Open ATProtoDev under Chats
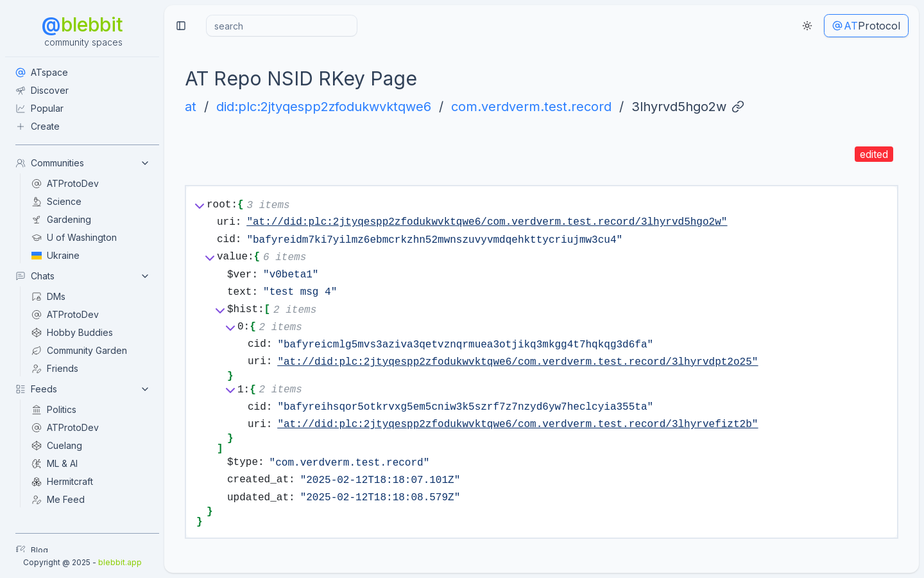Screen dimensions: 924x578 pyautogui.click(x=73, y=315)
